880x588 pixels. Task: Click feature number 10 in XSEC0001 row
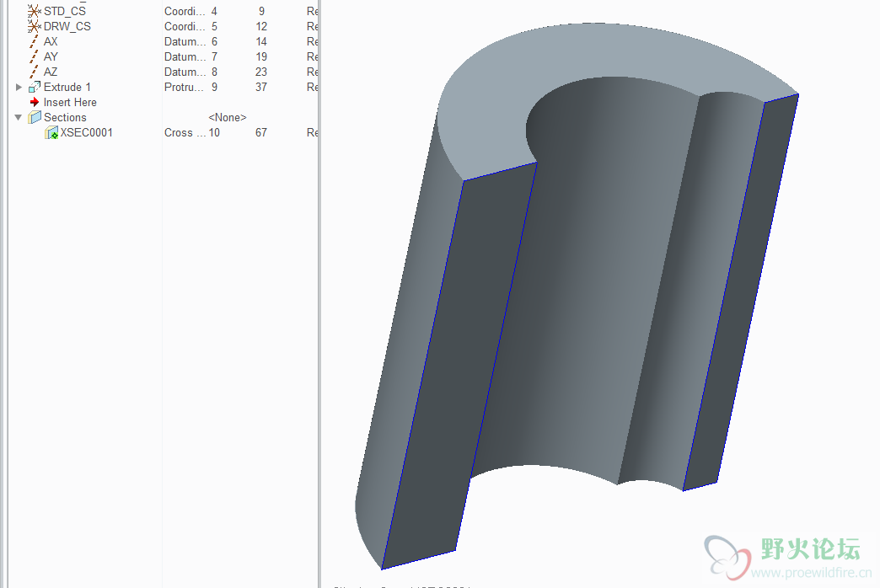[214, 132]
